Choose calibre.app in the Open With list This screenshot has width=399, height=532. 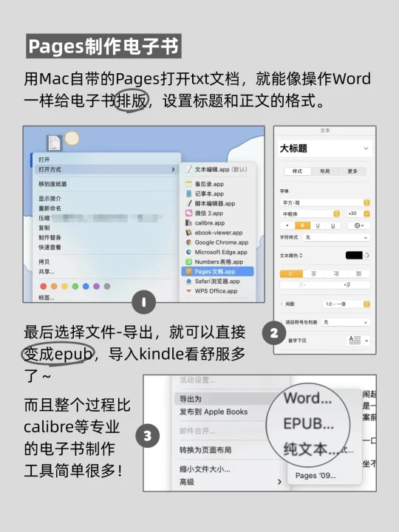click(217, 223)
